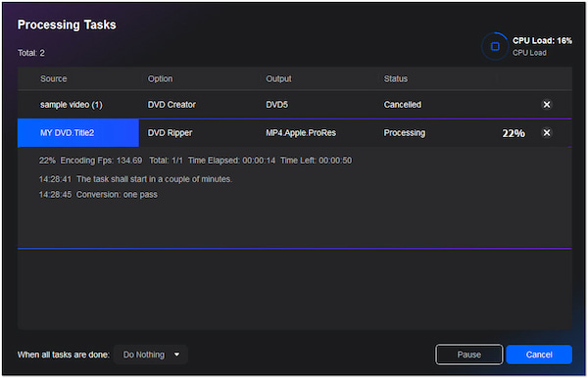Click the 'When all tasks are done:' label

64,354
